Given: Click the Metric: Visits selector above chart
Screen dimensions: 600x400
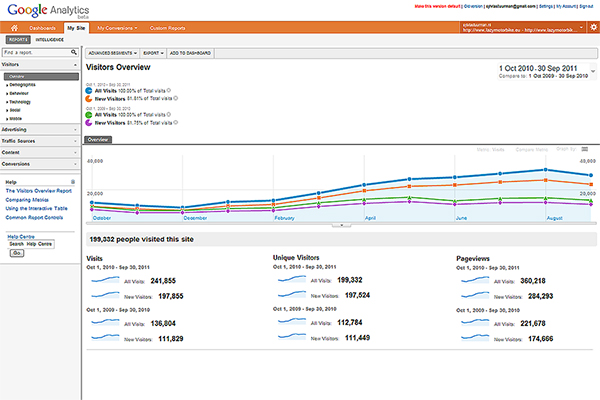Looking at the screenshot, I should pyautogui.click(x=490, y=150).
